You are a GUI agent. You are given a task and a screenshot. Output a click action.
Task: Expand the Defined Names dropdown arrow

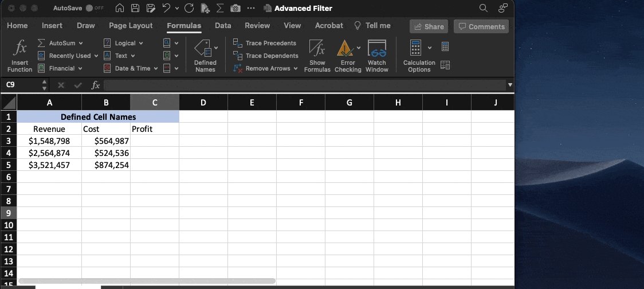[x=216, y=48]
